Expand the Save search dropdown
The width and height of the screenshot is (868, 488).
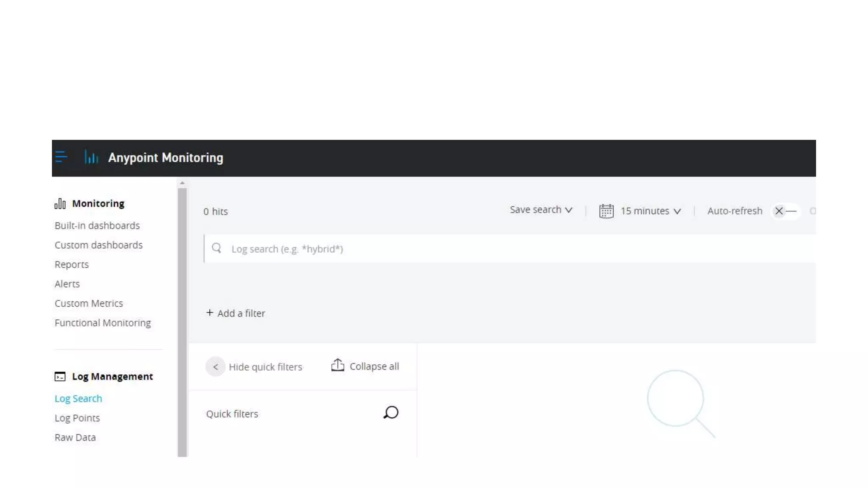pyautogui.click(x=541, y=210)
